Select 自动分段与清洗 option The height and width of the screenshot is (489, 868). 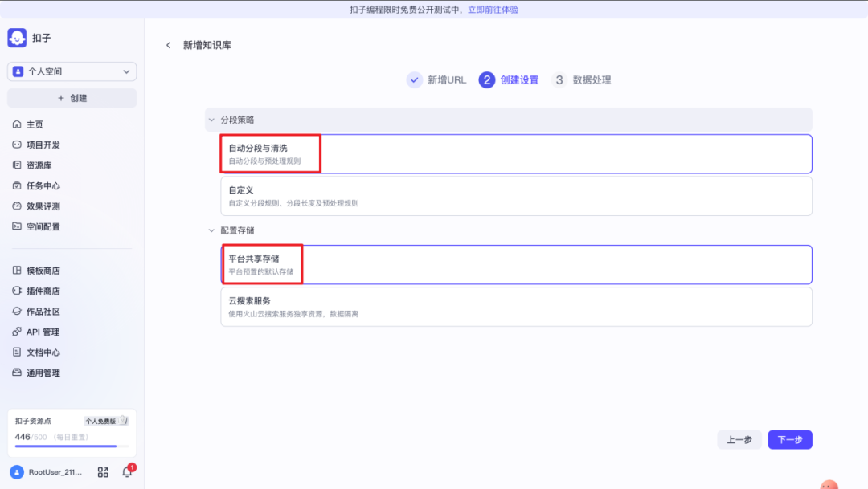tap(516, 153)
